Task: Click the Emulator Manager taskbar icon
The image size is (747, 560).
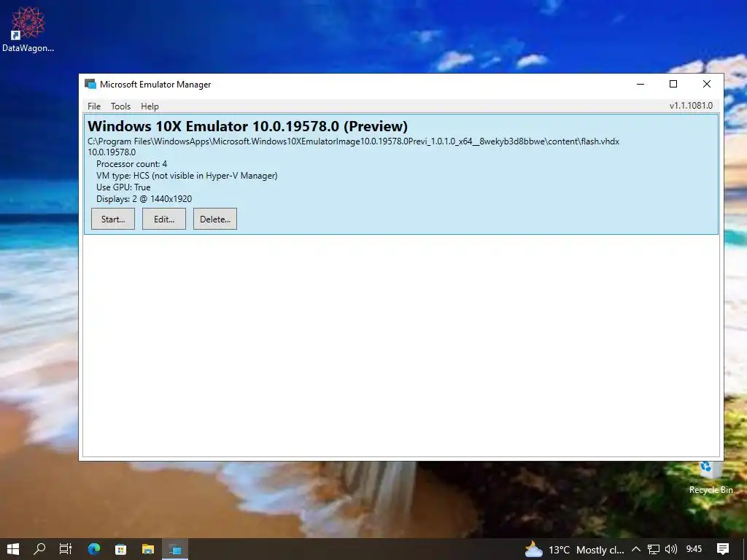Action: point(175,550)
